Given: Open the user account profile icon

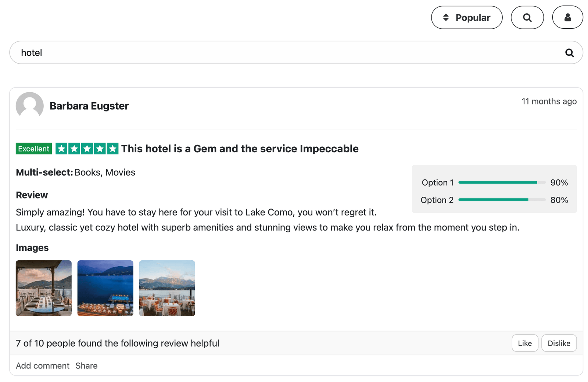Looking at the screenshot, I should point(567,17).
